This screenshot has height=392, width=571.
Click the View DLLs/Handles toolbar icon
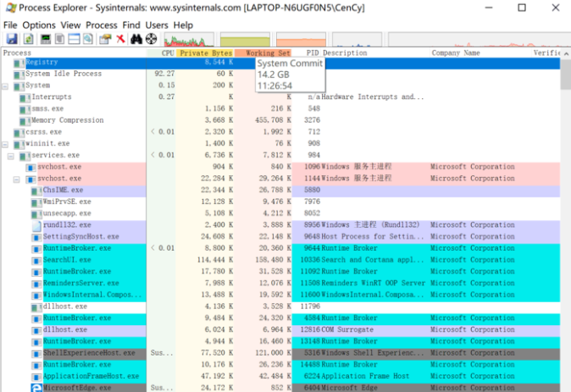coord(88,39)
